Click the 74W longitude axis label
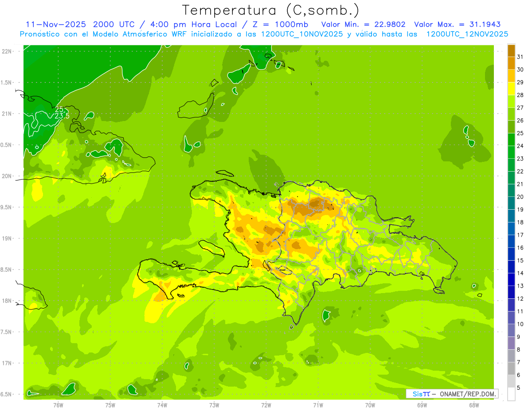The height and width of the screenshot is (411, 532). point(162,405)
